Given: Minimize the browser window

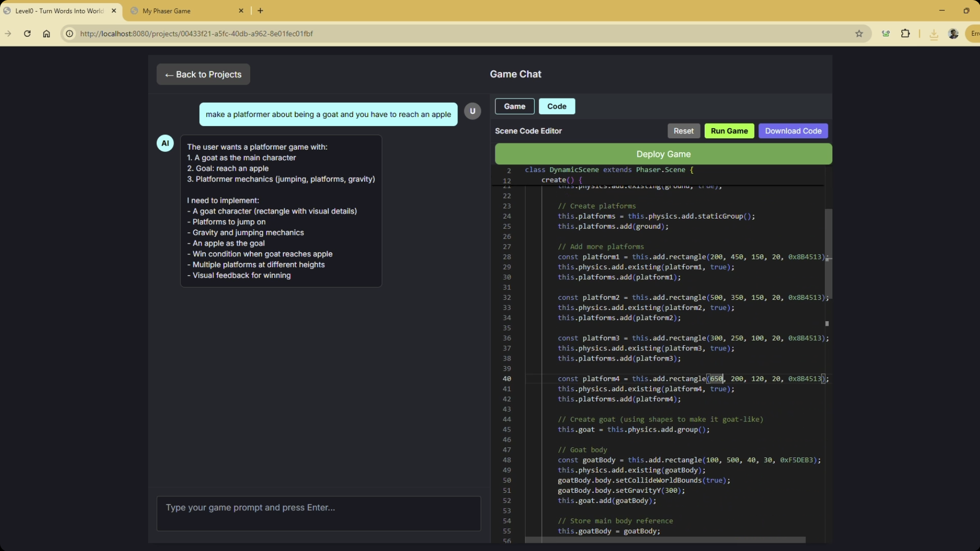Looking at the screenshot, I should 942,10.
